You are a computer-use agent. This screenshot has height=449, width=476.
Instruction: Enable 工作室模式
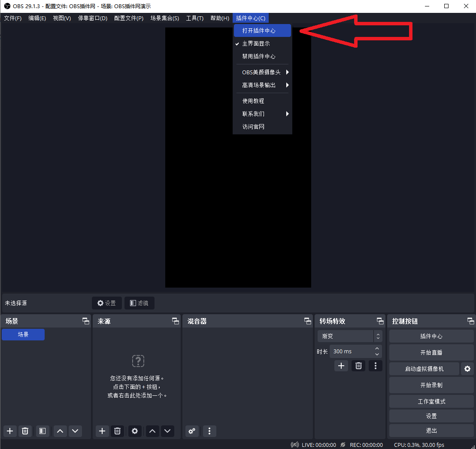431,401
